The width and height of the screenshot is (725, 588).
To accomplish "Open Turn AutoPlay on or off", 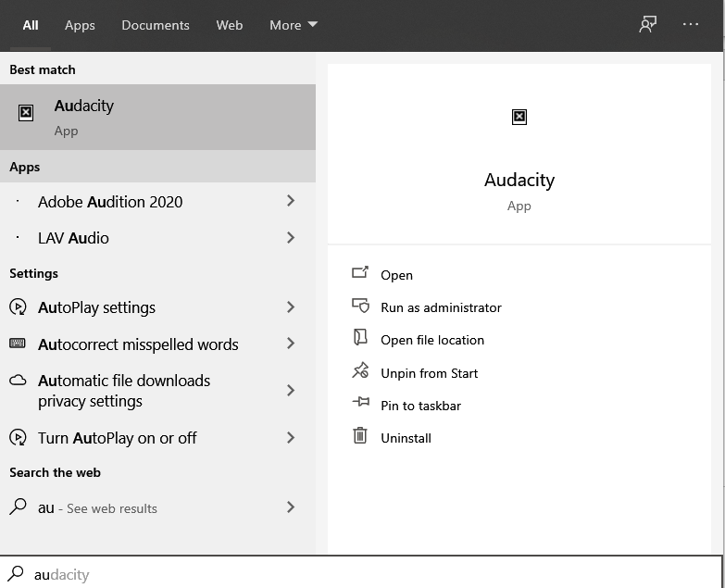I will [157, 438].
